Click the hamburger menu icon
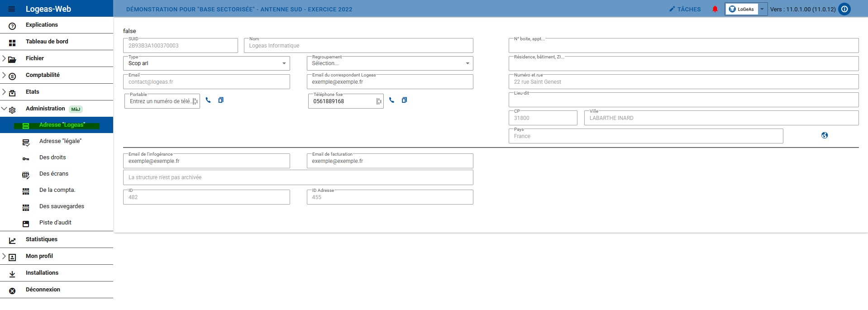The height and width of the screenshot is (310, 868). click(12, 9)
